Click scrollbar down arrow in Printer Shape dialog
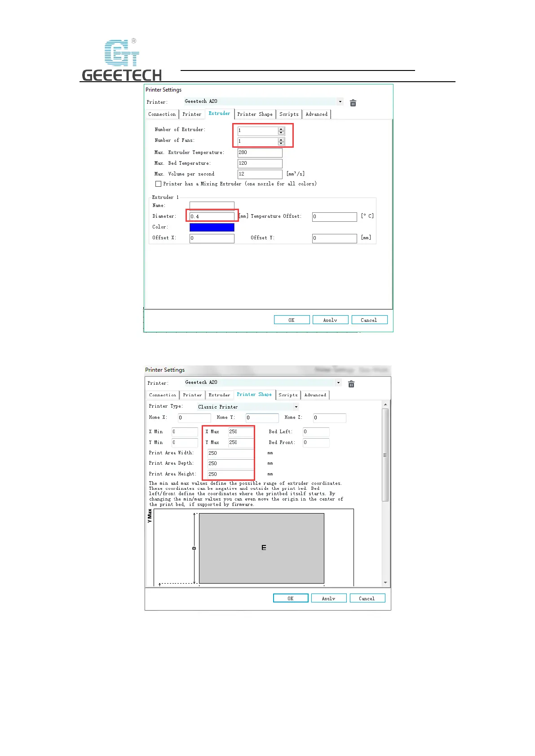Viewport: 535px width, 756px height. [385, 583]
